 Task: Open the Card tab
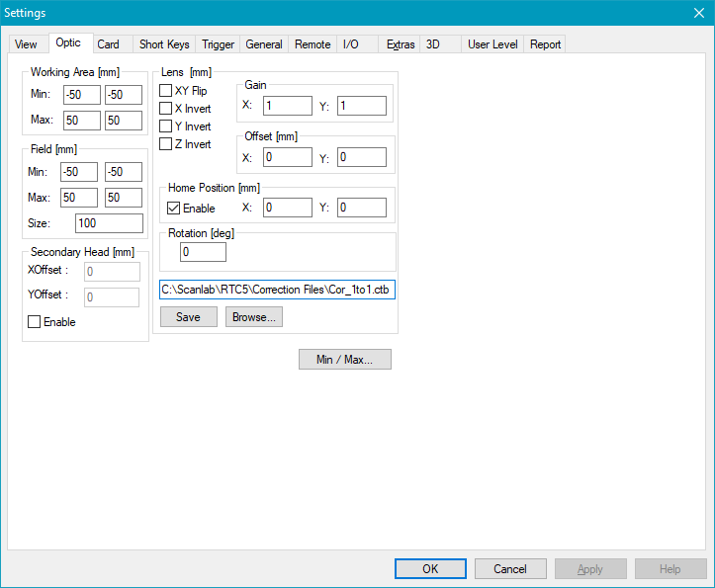(x=109, y=44)
